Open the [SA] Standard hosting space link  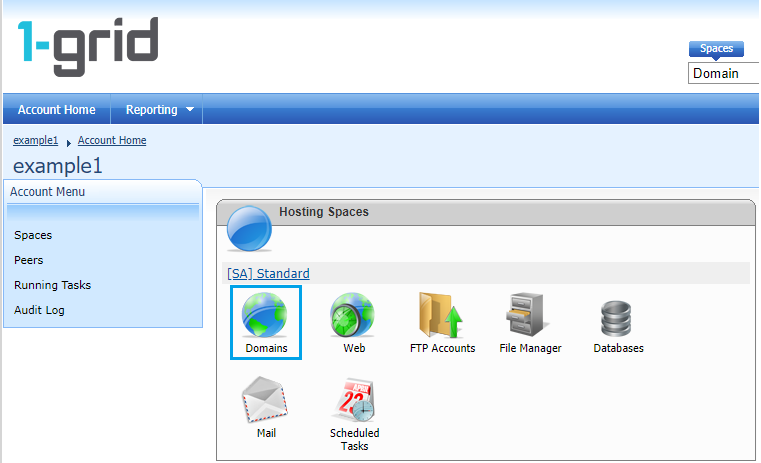tap(268, 274)
